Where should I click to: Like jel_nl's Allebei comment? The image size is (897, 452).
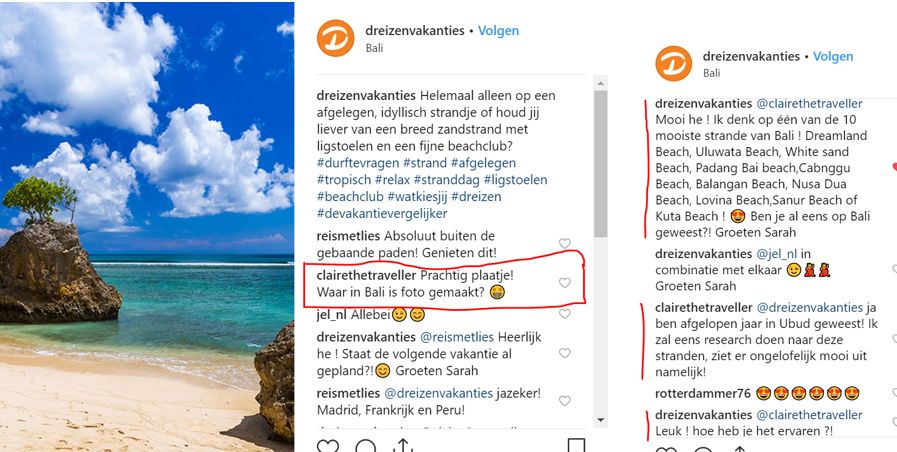[x=565, y=314]
